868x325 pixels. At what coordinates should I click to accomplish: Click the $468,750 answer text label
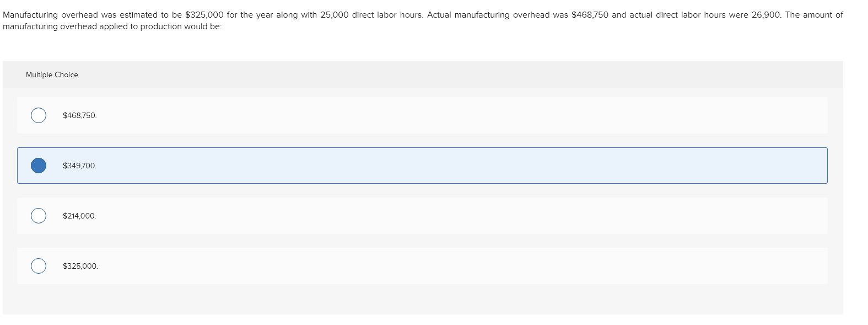click(x=79, y=115)
